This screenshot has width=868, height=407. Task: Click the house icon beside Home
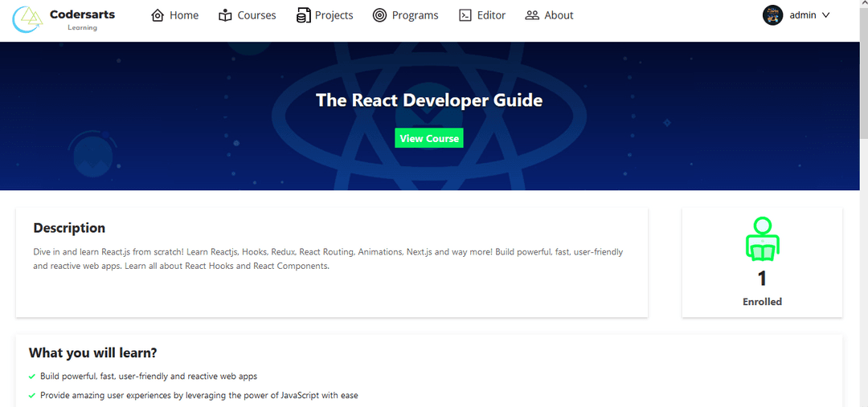tap(158, 15)
